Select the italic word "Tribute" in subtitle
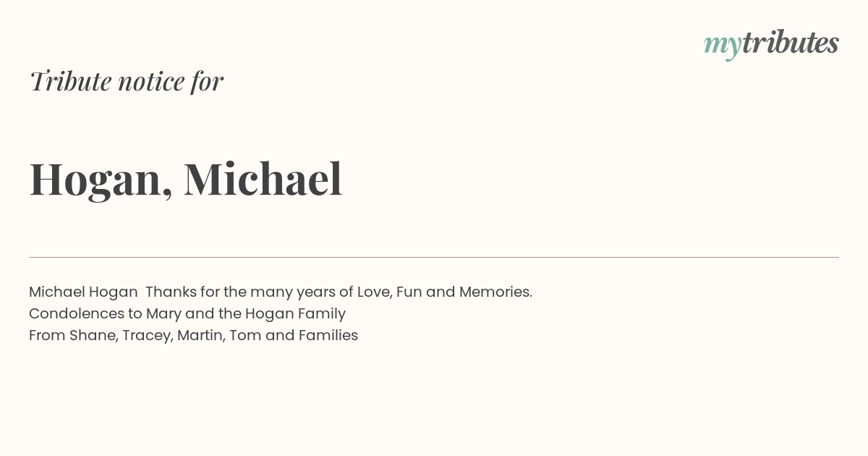 click(71, 81)
